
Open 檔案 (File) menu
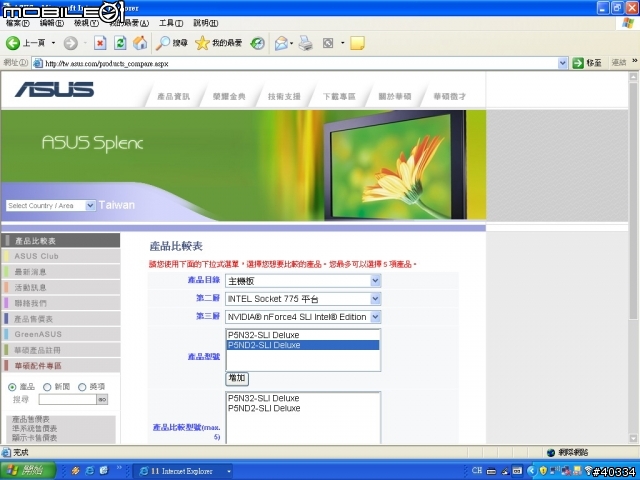tap(18, 23)
